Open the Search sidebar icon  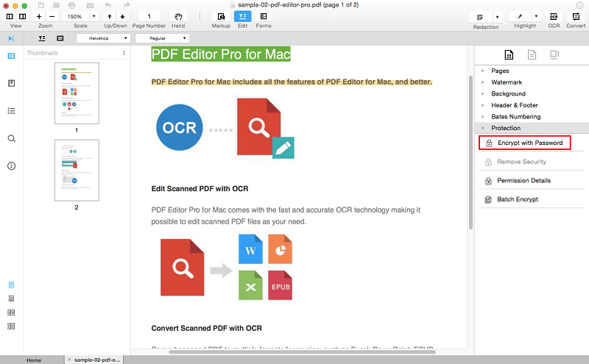12,138
